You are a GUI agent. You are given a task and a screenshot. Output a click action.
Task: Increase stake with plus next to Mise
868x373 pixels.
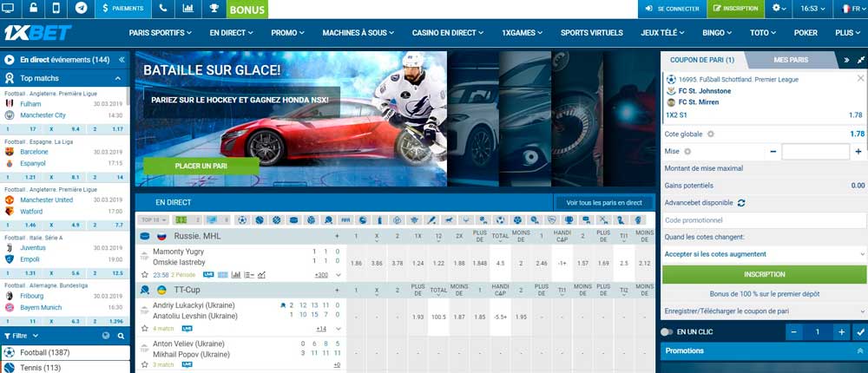tap(858, 152)
